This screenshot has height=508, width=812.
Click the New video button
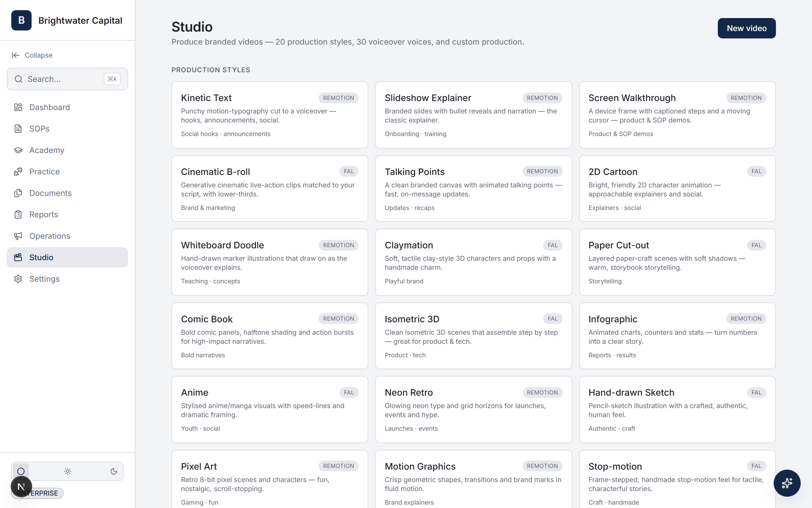point(747,28)
